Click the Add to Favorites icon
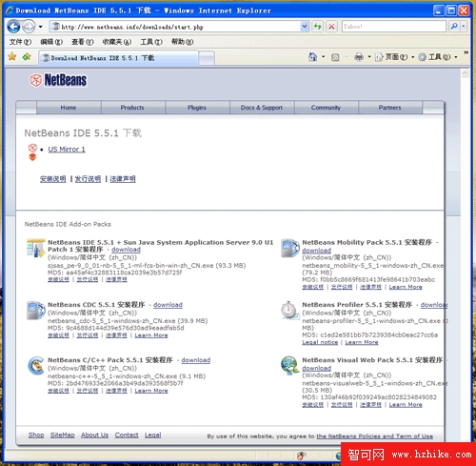The image size is (476, 466). [x=27, y=57]
